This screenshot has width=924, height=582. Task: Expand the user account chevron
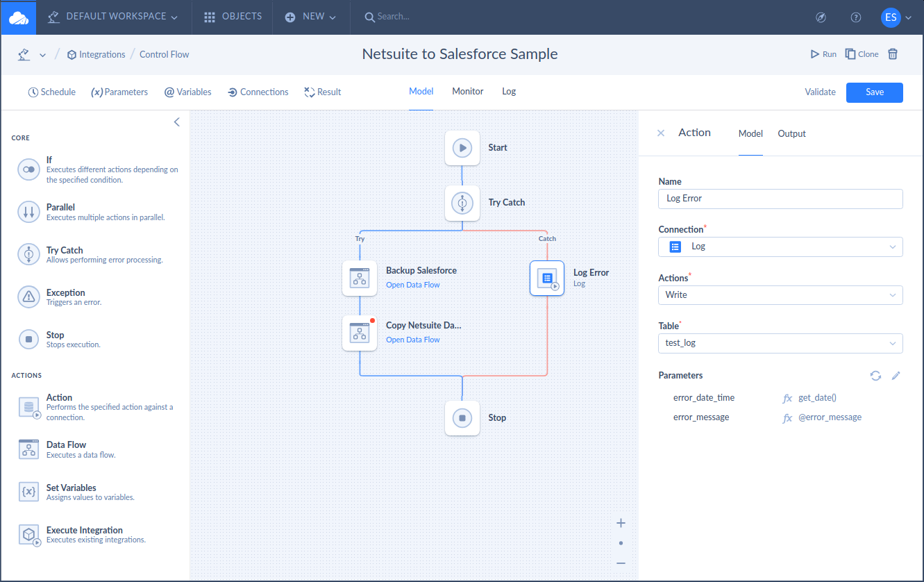(x=909, y=18)
